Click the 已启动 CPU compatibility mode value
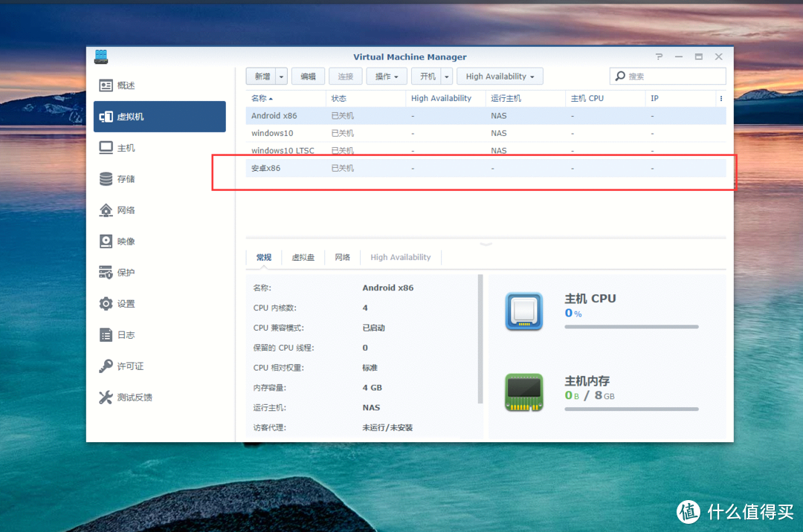Screen dimensions: 803x532 point(374,328)
